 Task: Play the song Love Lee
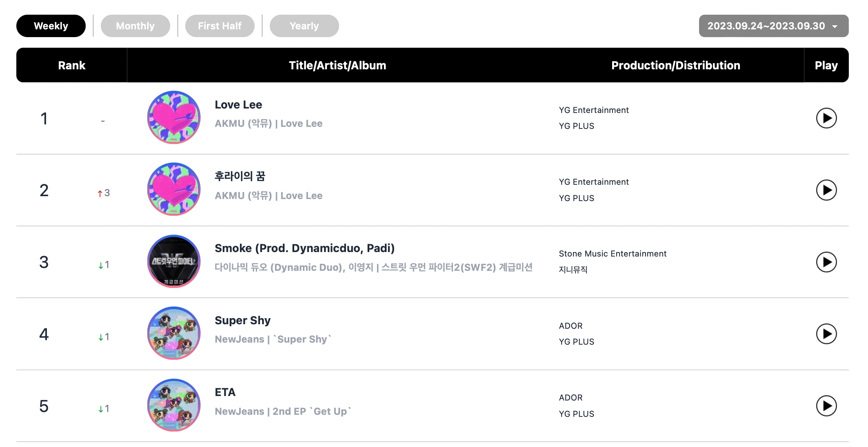pyautogui.click(x=826, y=118)
